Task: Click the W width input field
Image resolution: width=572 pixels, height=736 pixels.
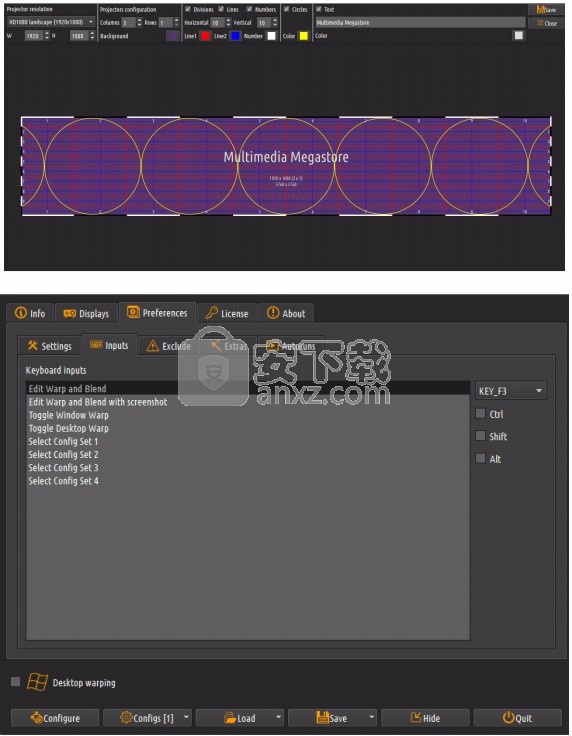Action: [x=34, y=36]
